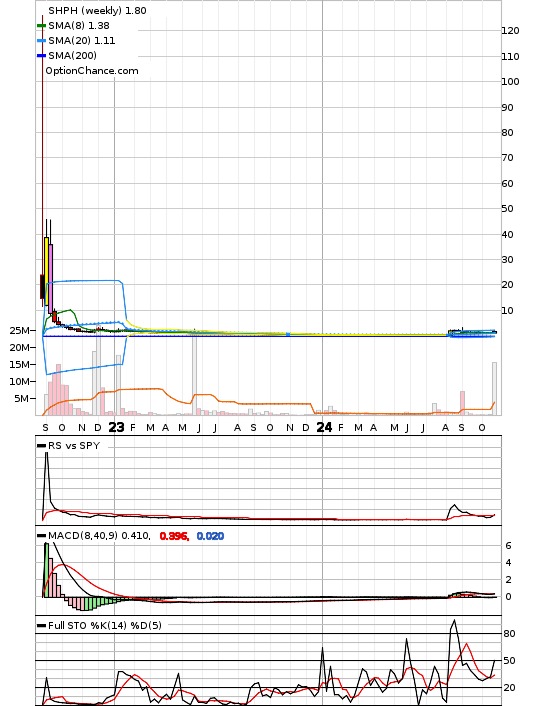Click the MACD(8,40,9) indicator label

(83, 536)
